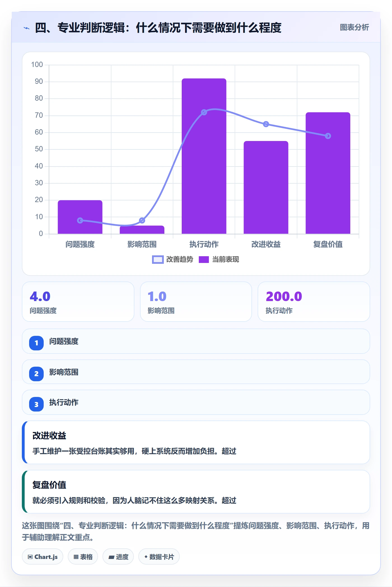Click the trend line point on 复盘价值
Viewport: 392px width, 587px height.
[328, 136]
